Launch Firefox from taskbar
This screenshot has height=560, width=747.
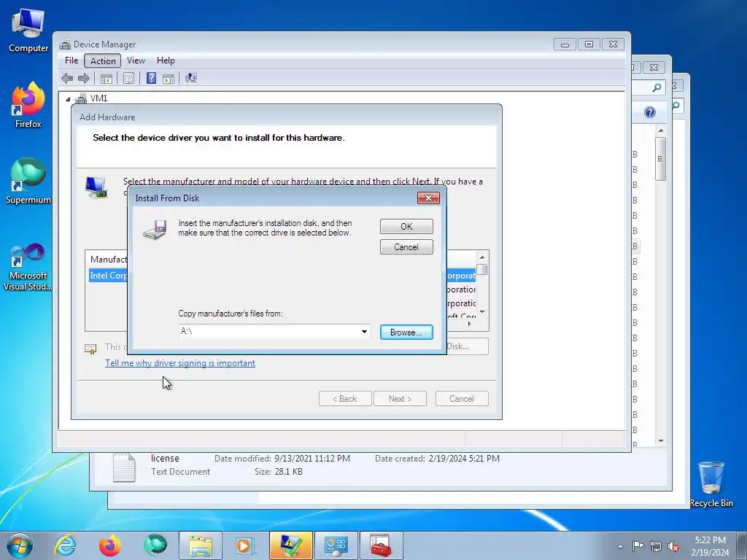click(109, 545)
